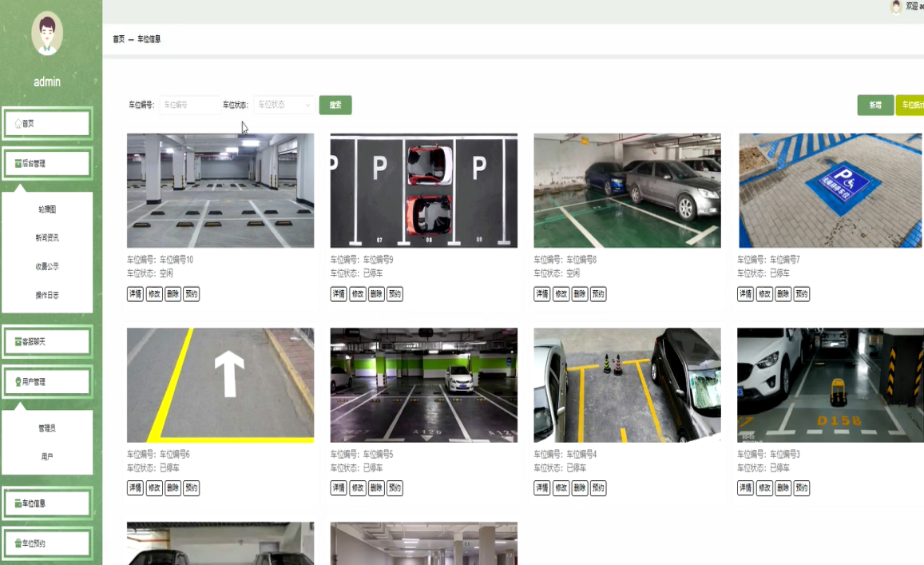Open 车位信息 in the sidebar
924x565 pixels.
(47, 503)
